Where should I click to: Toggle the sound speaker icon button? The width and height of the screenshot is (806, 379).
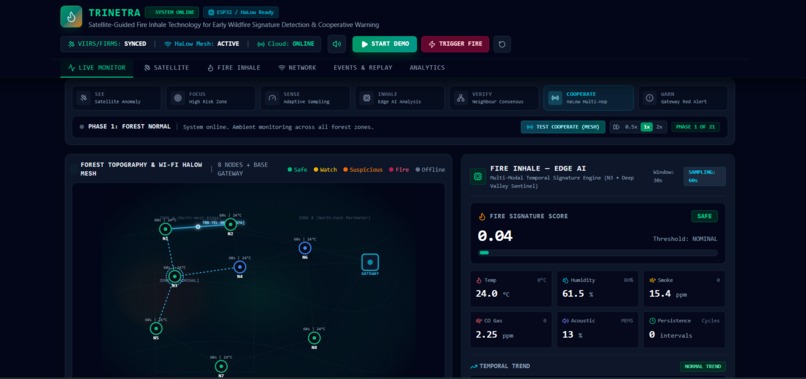point(337,44)
